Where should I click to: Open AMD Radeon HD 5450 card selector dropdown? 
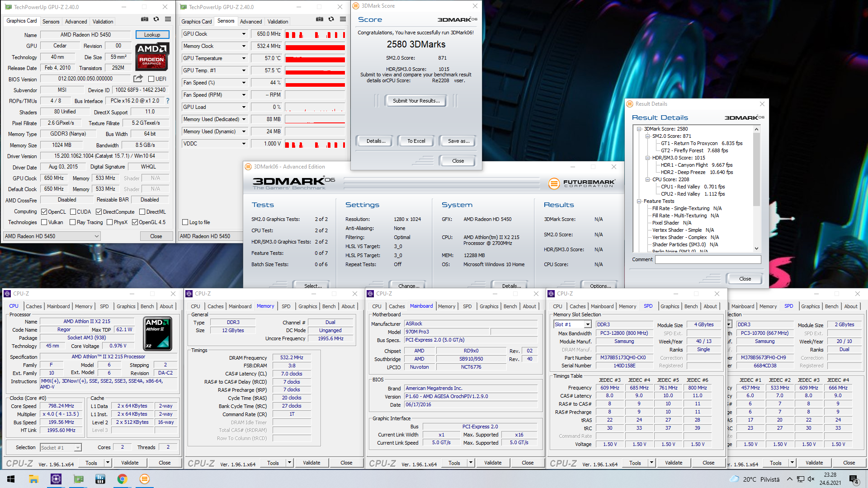(x=52, y=236)
